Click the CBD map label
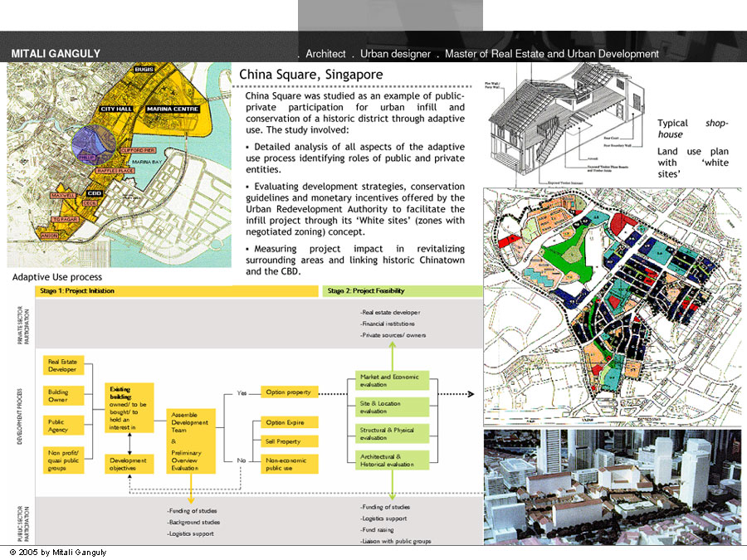 click(95, 193)
